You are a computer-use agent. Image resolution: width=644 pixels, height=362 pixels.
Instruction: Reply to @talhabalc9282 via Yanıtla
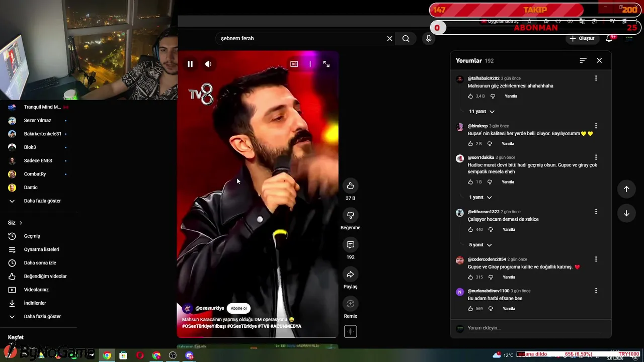[511, 96]
